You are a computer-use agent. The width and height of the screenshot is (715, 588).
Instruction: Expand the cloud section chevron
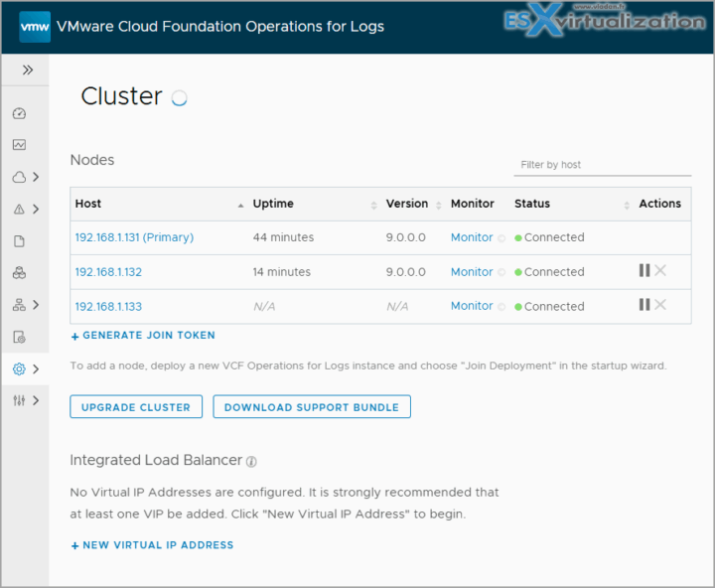point(36,177)
